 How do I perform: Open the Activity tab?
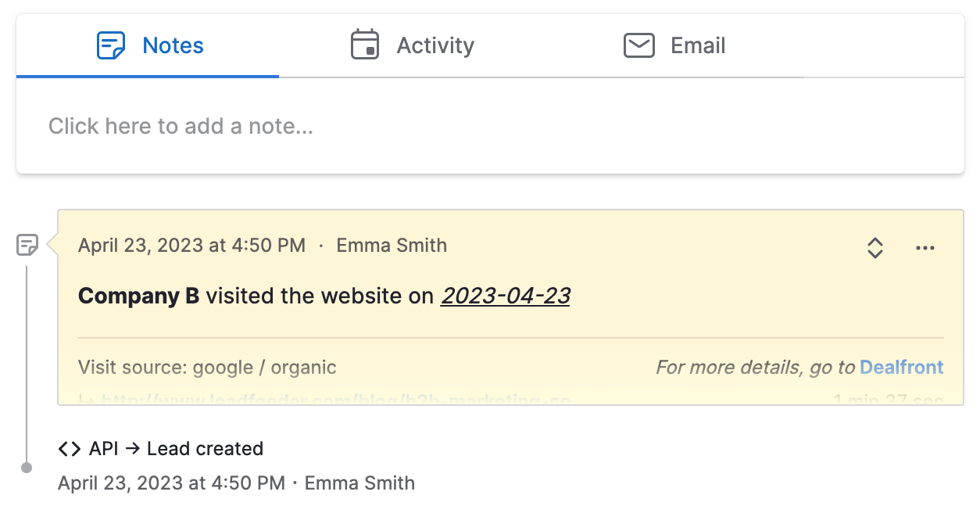click(435, 45)
